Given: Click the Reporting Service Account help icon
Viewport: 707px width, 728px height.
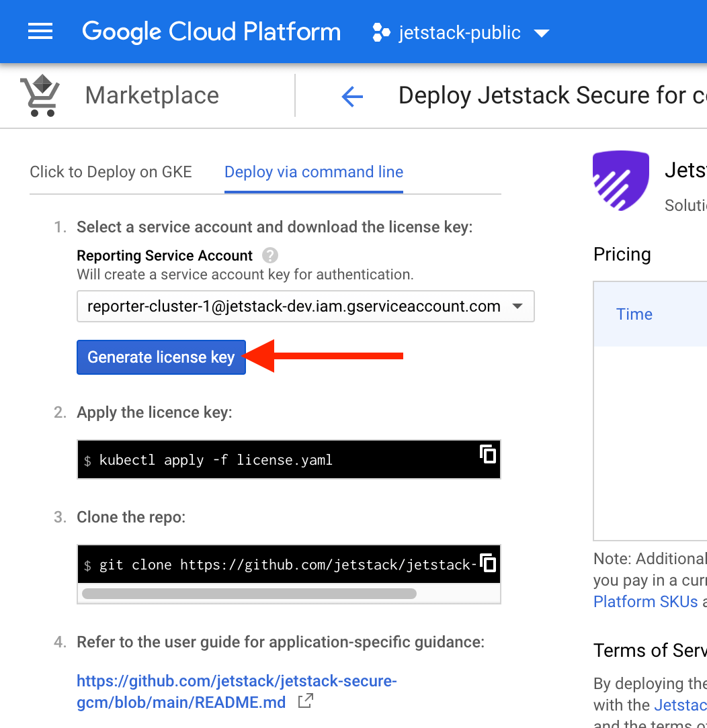Looking at the screenshot, I should coord(270,255).
